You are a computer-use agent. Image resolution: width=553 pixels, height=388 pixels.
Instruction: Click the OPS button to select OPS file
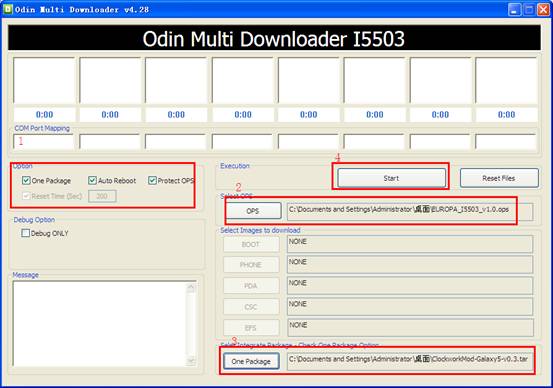pos(253,211)
